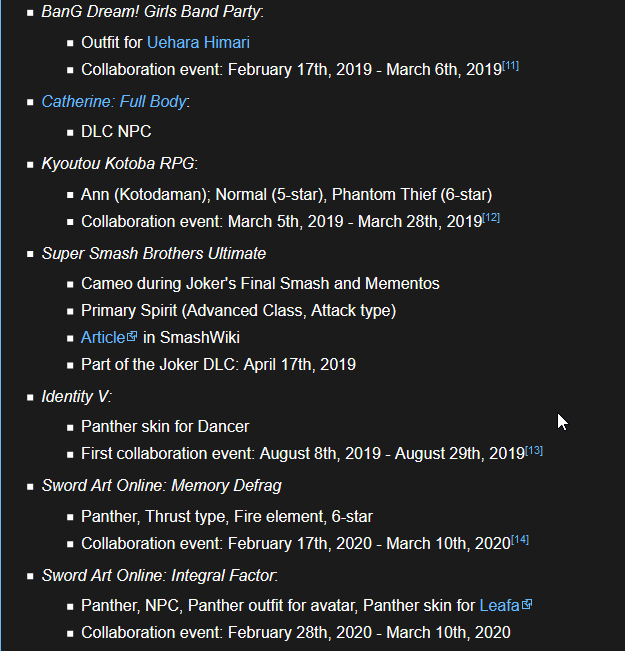Click the Panther skin for Dancer entry
This screenshot has width=625, height=651.
coord(165,426)
